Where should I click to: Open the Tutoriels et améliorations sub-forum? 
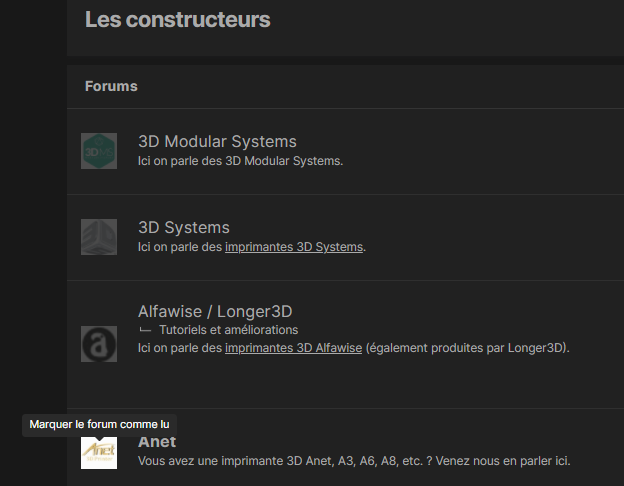click(x=228, y=330)
